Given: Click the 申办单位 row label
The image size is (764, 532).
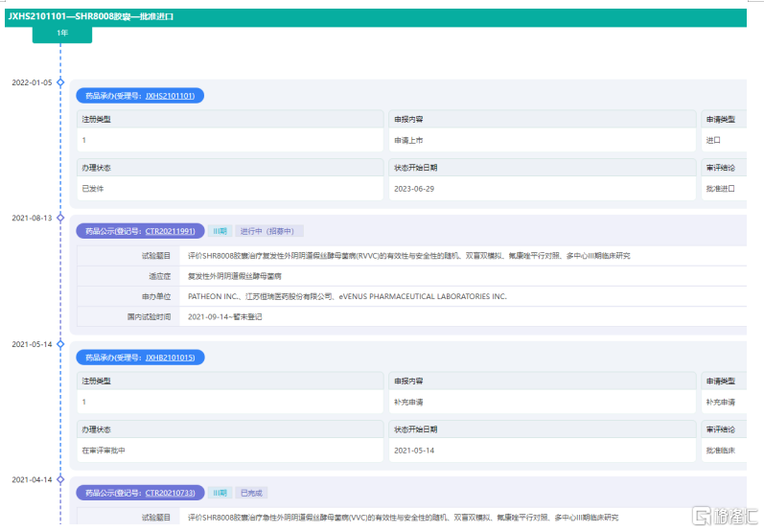Looking at the screenshot, I should [x=156, y=296].
